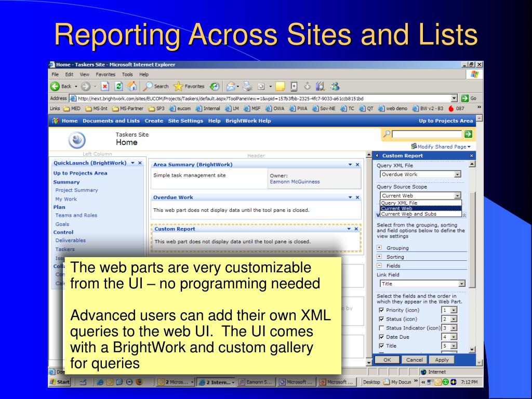Open Eamonn McGuinness owner link

click(295, 182)
